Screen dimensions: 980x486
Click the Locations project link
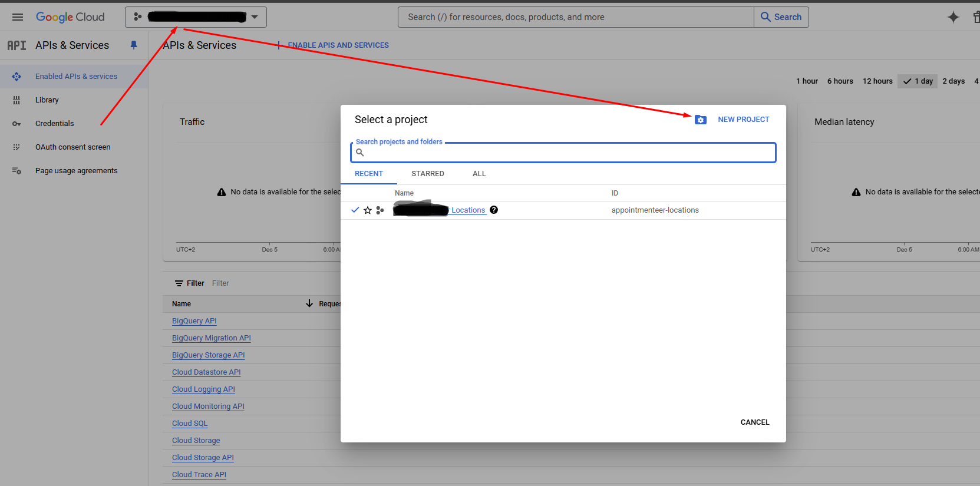coord(468,210)
